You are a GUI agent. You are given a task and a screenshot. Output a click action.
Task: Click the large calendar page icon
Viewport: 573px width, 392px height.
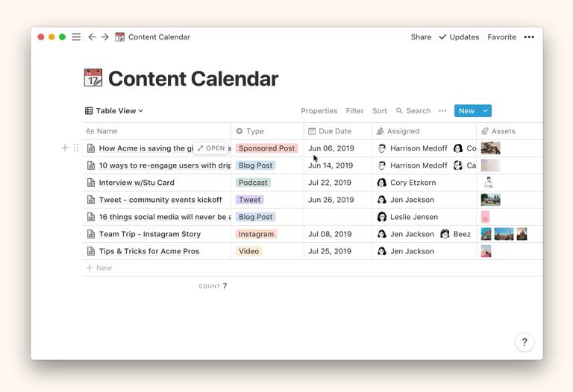[x=93, y=78]
